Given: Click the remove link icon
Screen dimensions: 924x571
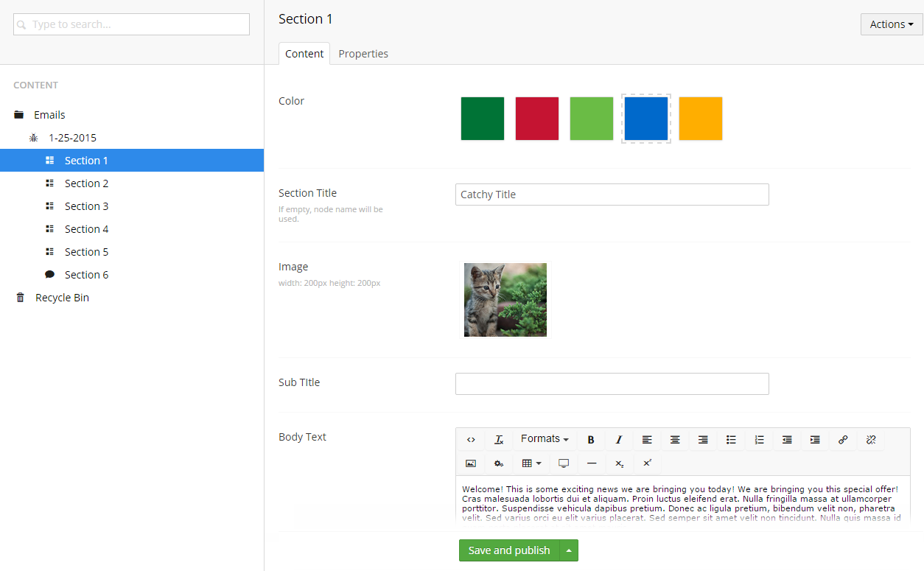Looking at the screenshot, I should point(871,440).
